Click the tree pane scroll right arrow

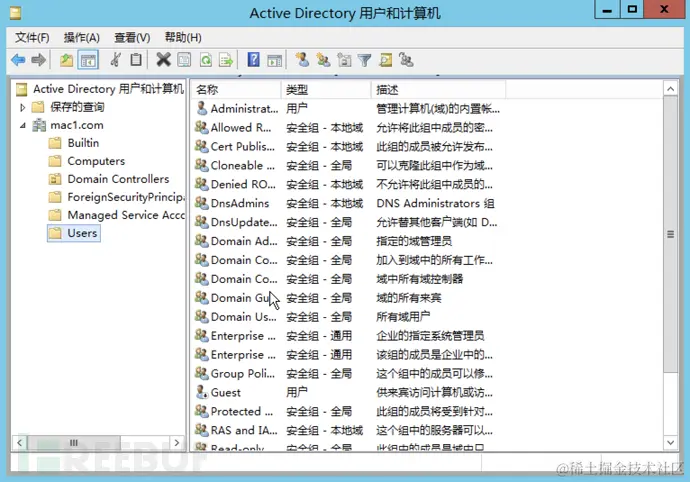pyautogui.click(x=177, y=442)
